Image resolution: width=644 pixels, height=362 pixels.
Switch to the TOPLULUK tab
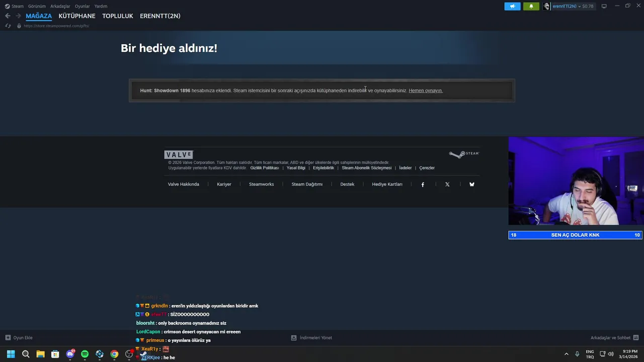(118, 16)
